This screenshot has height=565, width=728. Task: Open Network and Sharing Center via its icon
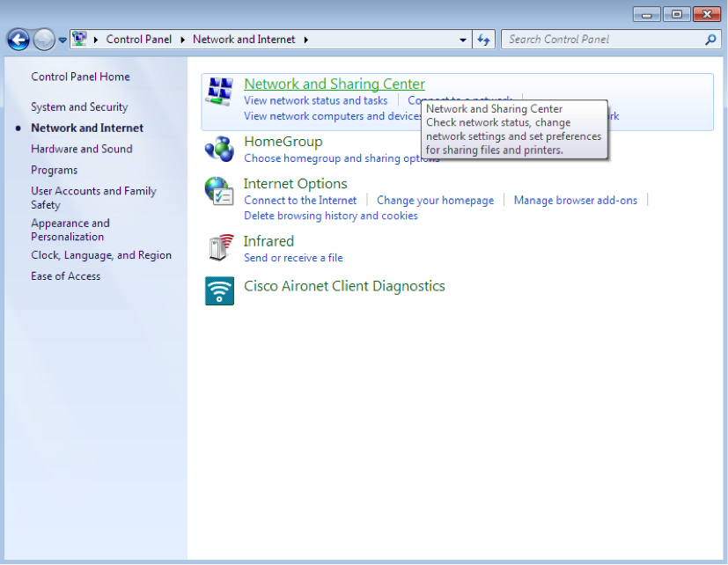[217, 91]
